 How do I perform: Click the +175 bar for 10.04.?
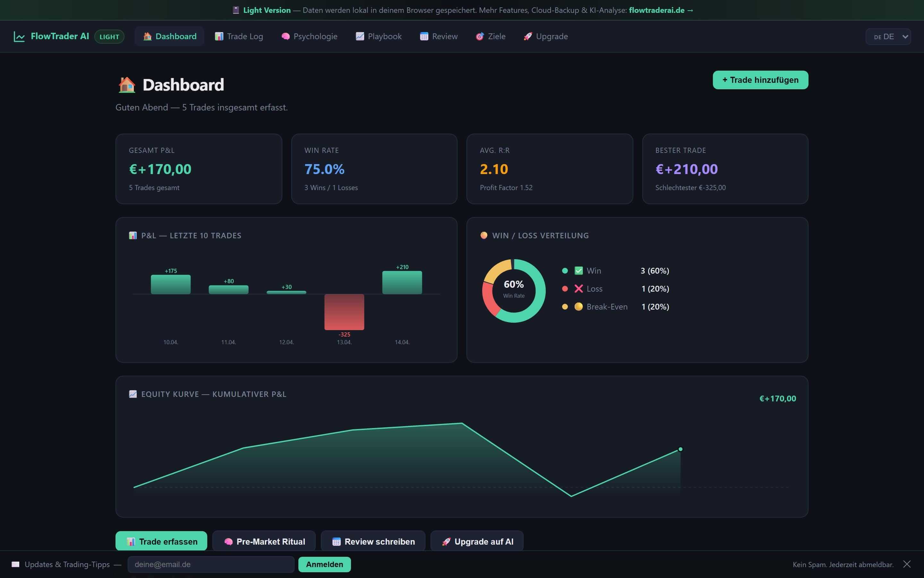(x=171, y=285)
